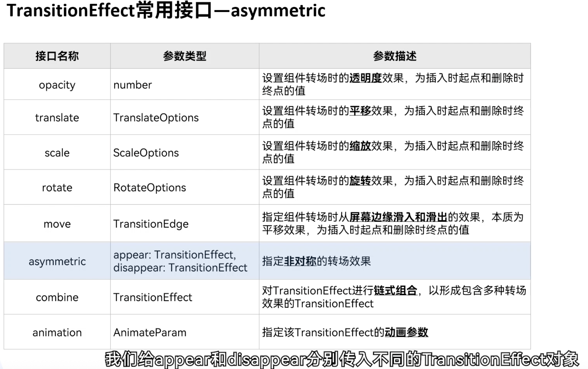Click the slide title 'TransitionEffect常用接口—asymmetric'
Image resolution: width=588 pixels, height=369 pixels.
click(166, 11)
